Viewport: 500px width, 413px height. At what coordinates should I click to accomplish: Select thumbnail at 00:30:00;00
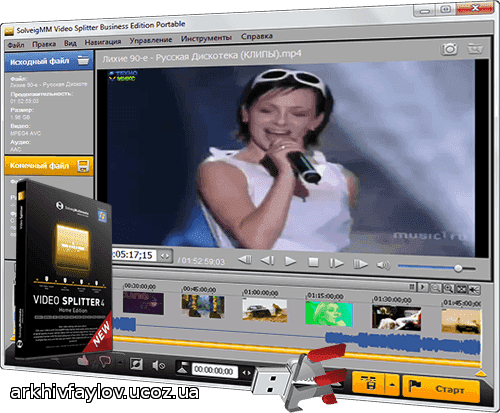[x=143, y=303]
